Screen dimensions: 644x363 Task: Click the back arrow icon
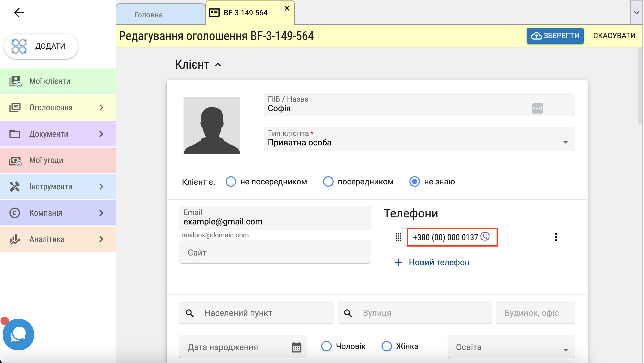pos(19,13)
